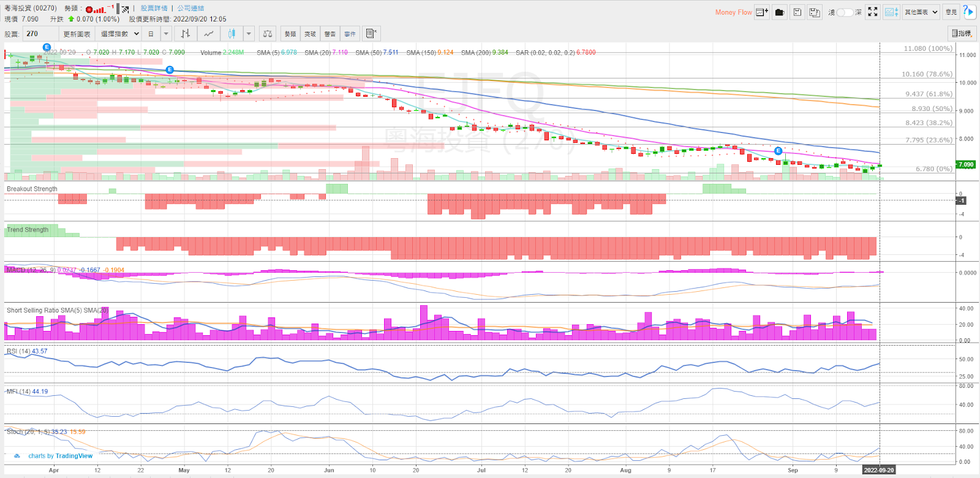Open the 公司連結 company link

tap(190, 9)
